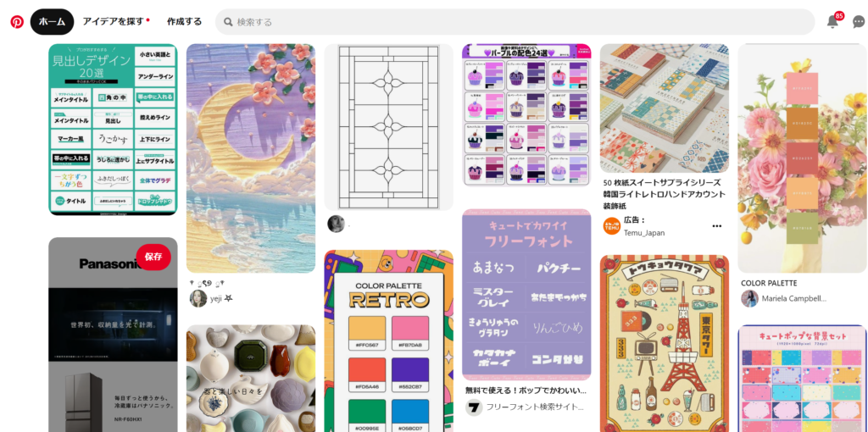868x432 pixels.
Task: Open the フリーフォント検索サイト profile icon
Action: pyautogui.click(x=474, y=407)
